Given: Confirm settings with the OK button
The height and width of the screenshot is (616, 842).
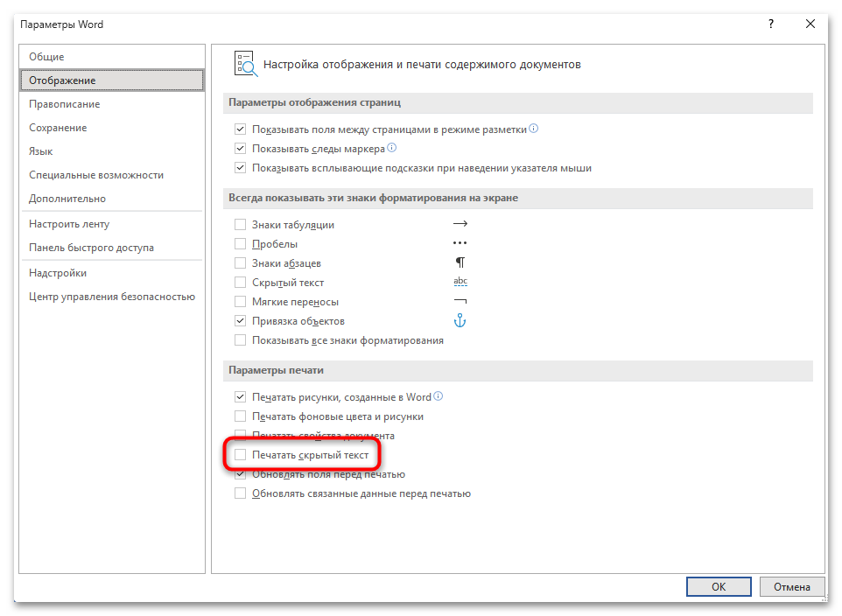Looking at the screenshot, I should (x=718, y=587).
